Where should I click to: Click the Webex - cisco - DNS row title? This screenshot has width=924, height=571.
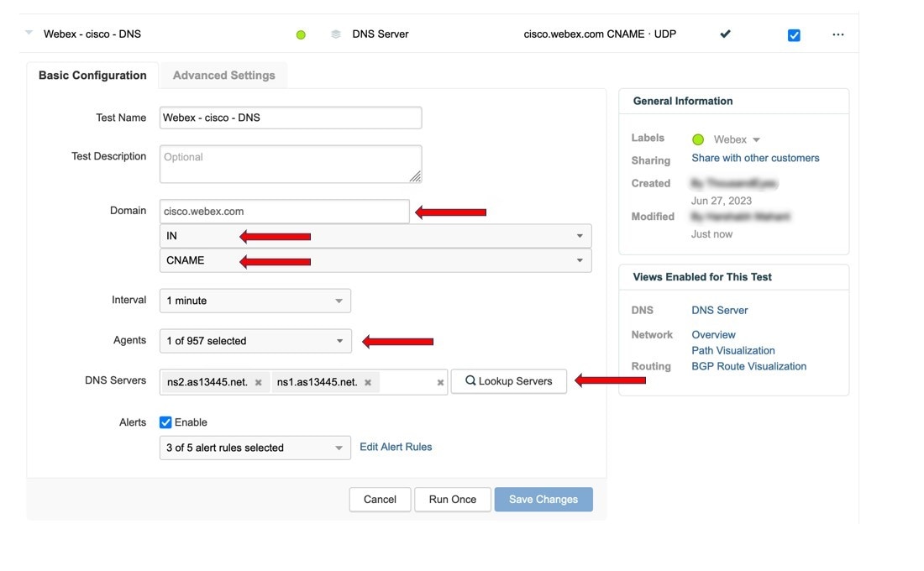(92, 34)
